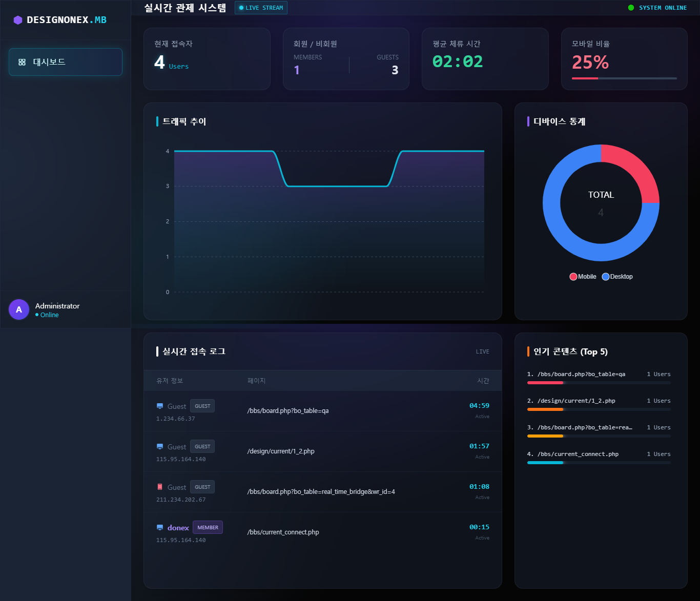
Task: Click the dashboard grid icon in sidebar
Action: [22, 62]
